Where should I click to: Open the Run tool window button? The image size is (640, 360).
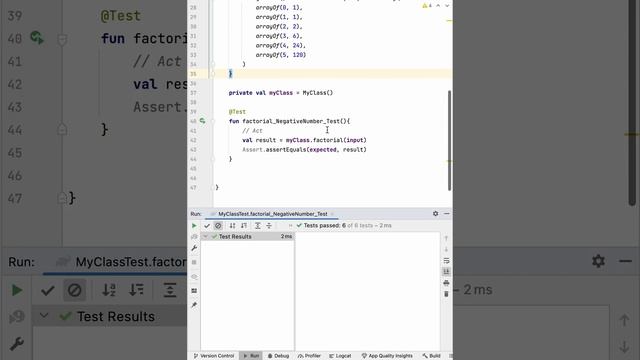251,356
